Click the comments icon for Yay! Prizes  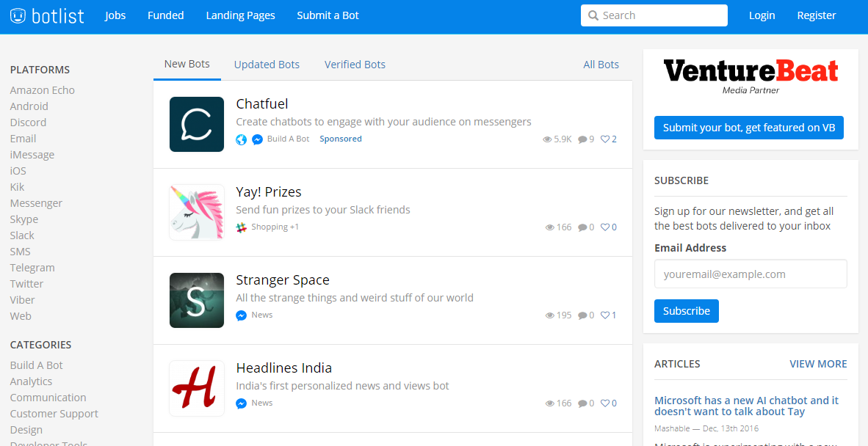click(582, 227)
